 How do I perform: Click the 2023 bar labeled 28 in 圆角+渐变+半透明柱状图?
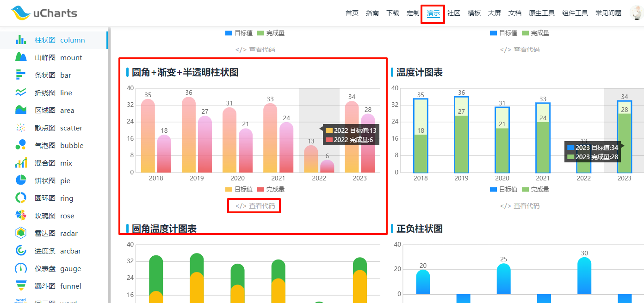click(x=368, y=143)
